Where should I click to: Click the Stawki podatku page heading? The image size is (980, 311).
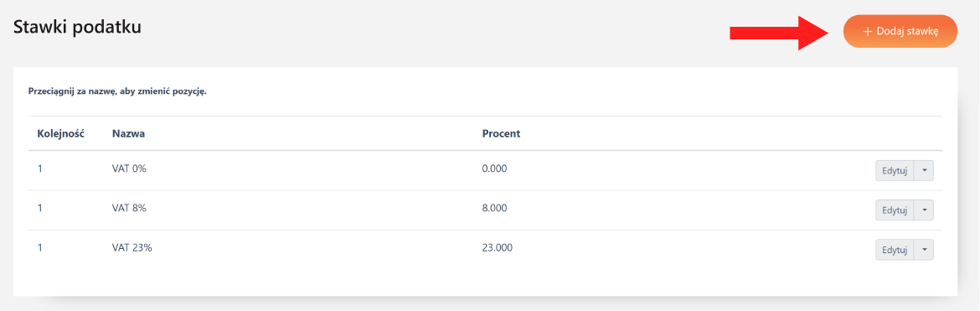[x=77, y=28]
